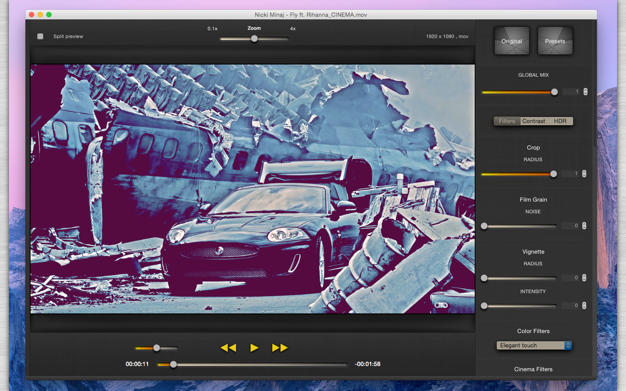Click the remaining time -00:01:58
Viewport: 626px width, 391px height.
367,364
